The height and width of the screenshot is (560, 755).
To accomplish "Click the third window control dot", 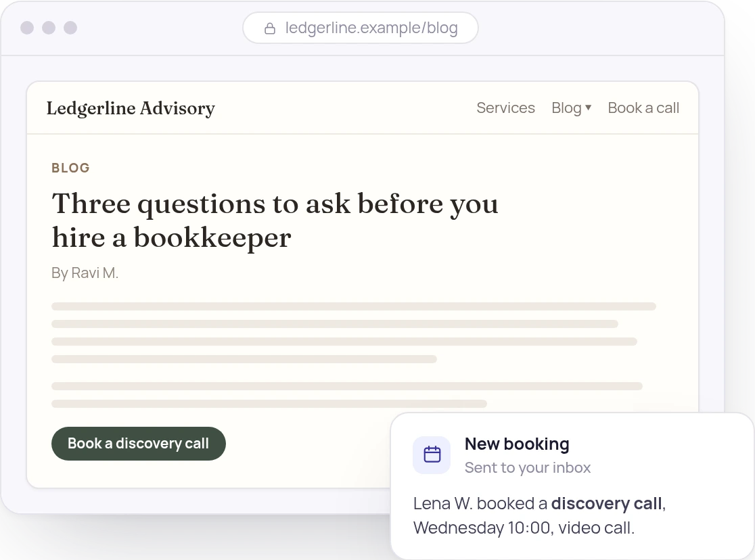I will point(70,28).
